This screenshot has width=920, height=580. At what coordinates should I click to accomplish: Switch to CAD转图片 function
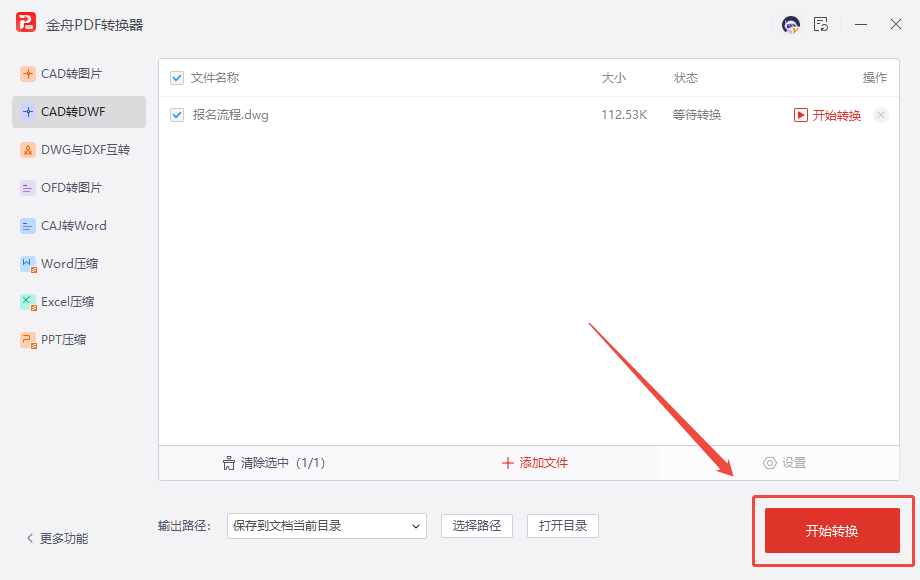point(79,74)
